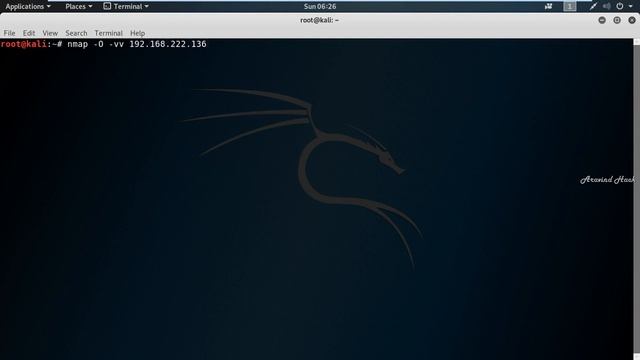This screenshot has height=360, width=640.
Task: Open the File menu
Action: (x=9, y=33)
